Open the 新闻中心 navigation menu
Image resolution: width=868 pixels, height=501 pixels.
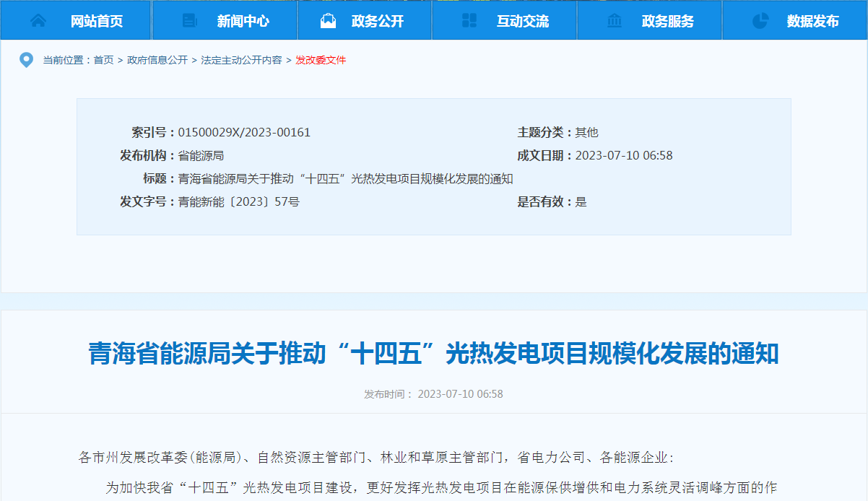[x=243, y=21]
